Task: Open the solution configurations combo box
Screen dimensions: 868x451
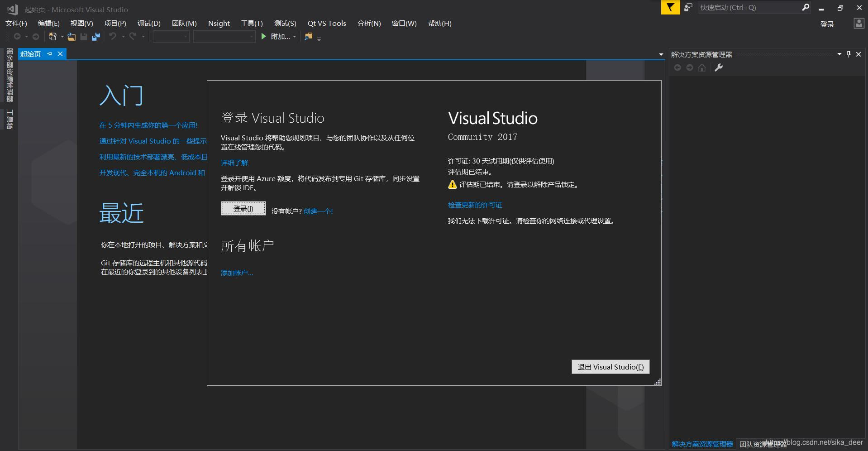Action: pyautogui.click(x=171, y=37)
